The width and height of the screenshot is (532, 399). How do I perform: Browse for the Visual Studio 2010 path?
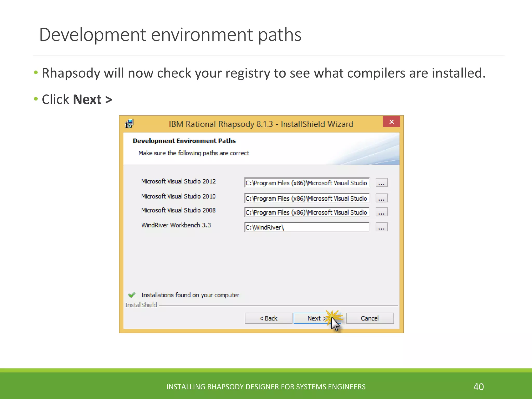point(382,198)
